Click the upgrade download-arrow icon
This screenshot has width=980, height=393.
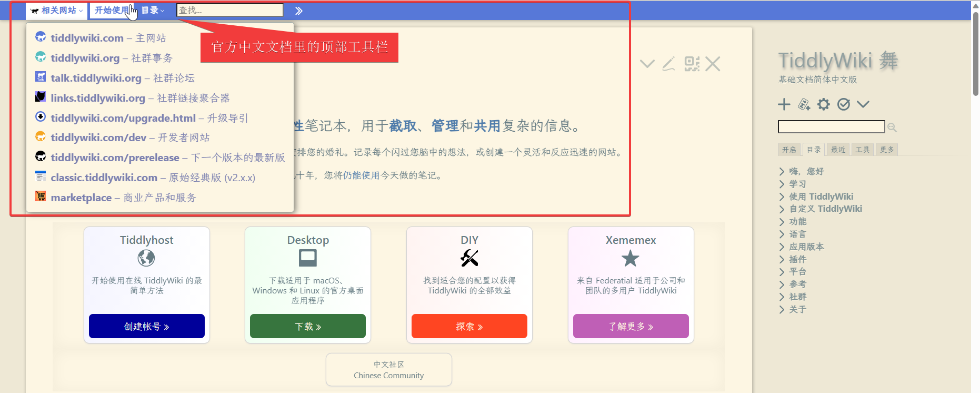pos(41,116)
